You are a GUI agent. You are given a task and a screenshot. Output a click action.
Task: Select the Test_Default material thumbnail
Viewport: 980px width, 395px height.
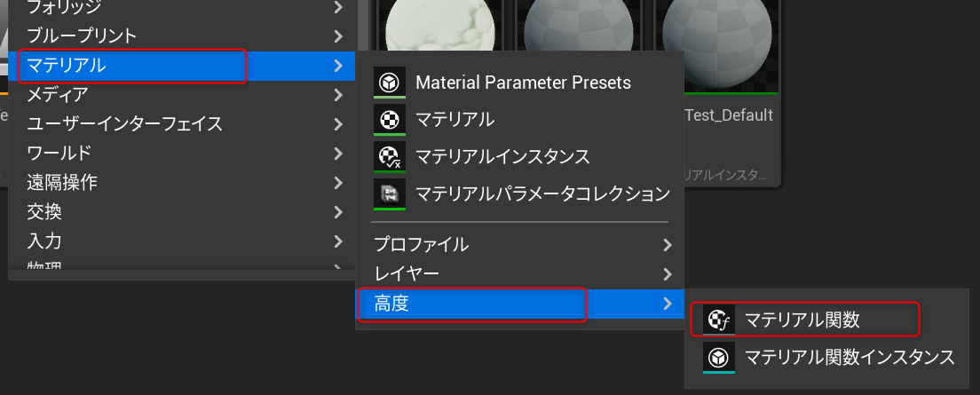(717, 46)
